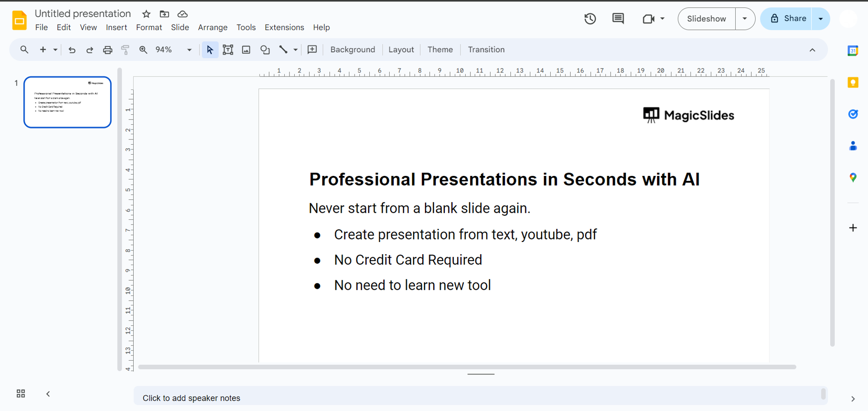The image size is (868, 411).
Task: Click the Layout button
Action: tap(401, 50)
